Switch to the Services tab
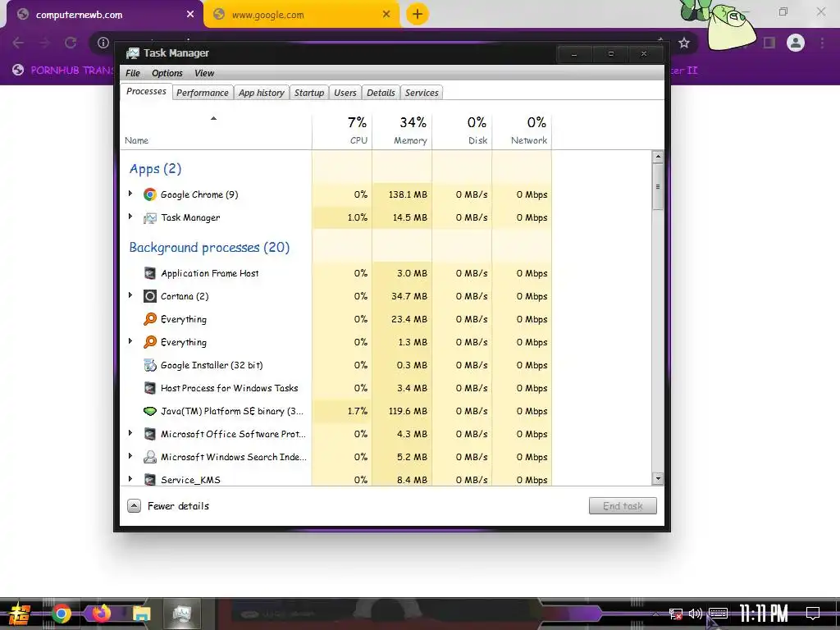The height and width of the screenshot is (630, 840). [422, 93]
